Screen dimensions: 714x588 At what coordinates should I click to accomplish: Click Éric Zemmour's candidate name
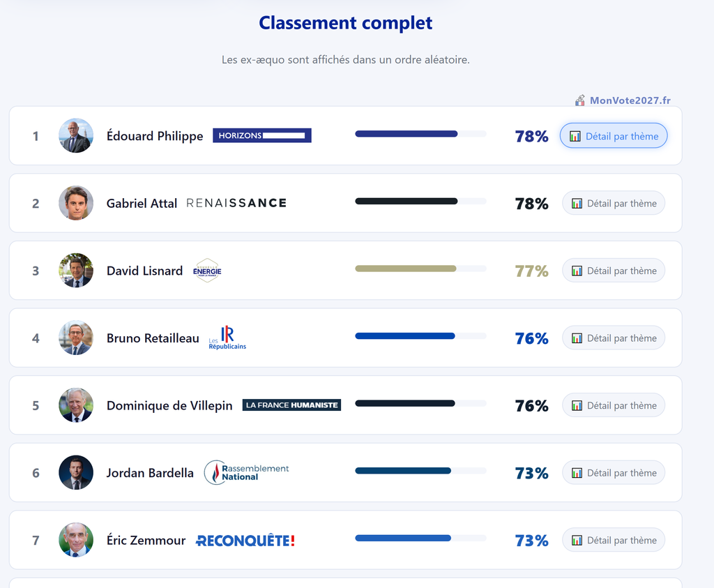146,541
